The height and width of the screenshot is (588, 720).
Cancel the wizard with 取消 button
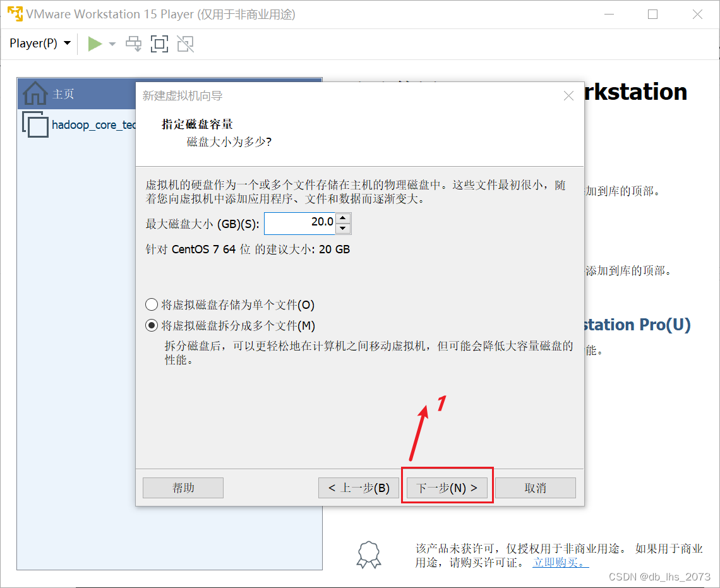point(536,488)
